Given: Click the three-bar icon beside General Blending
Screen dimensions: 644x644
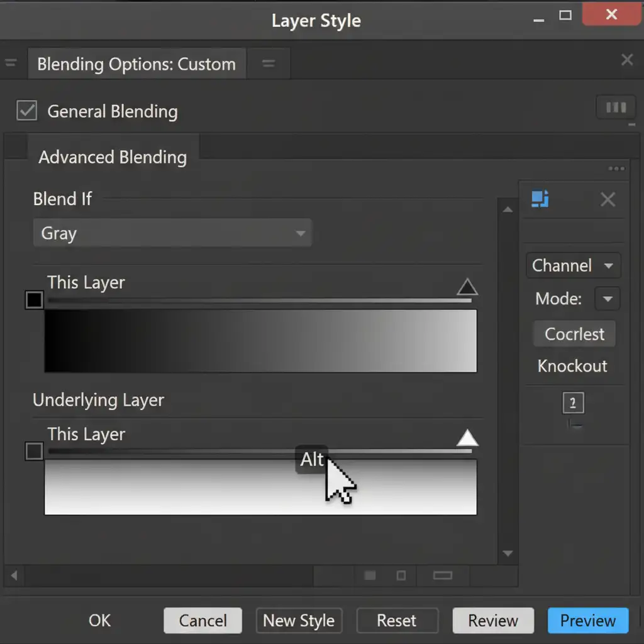Looking at the screenshot, I should tap(615, 108).
